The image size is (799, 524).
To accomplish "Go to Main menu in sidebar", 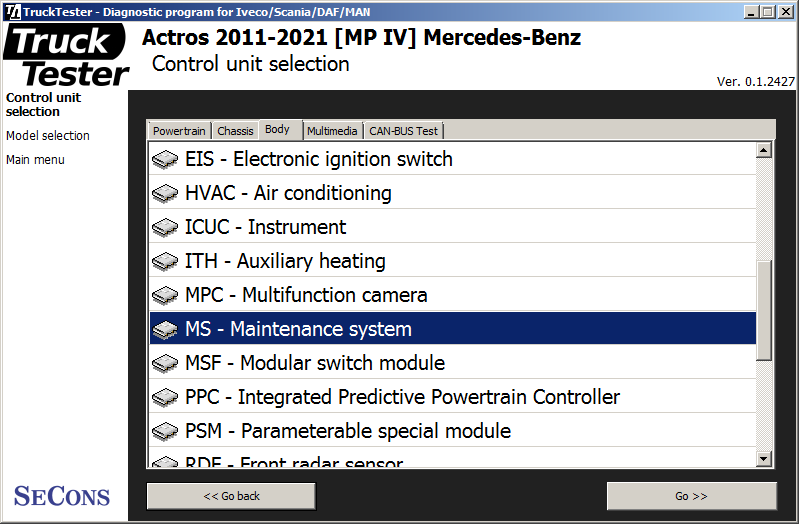I will coord(35,160).
